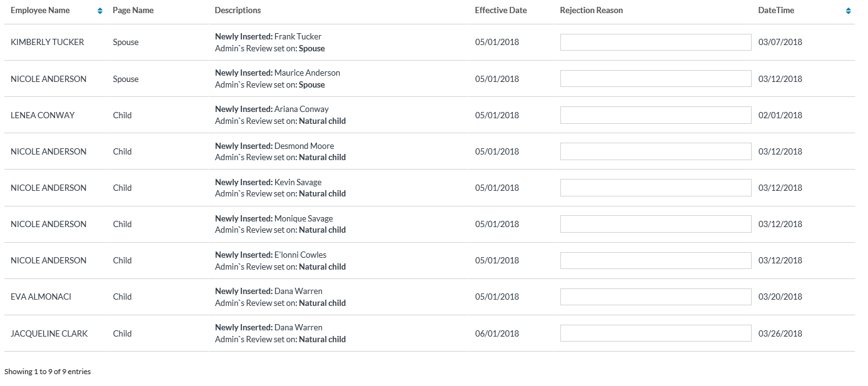Image resolution: width=868 pixels, height=386 pixels.
Task: Click the Employee Name header text
Action: tap(40, 11)
